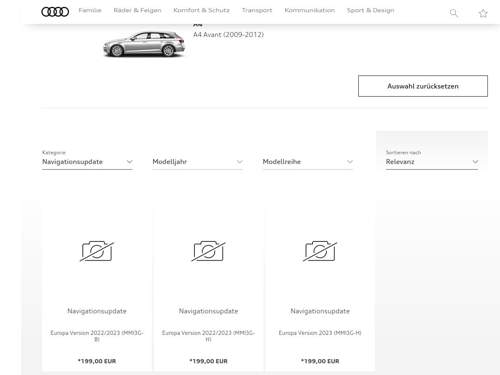
Task: Click the A4 Avant (2009-2012) text
Action: click(228, 35)
